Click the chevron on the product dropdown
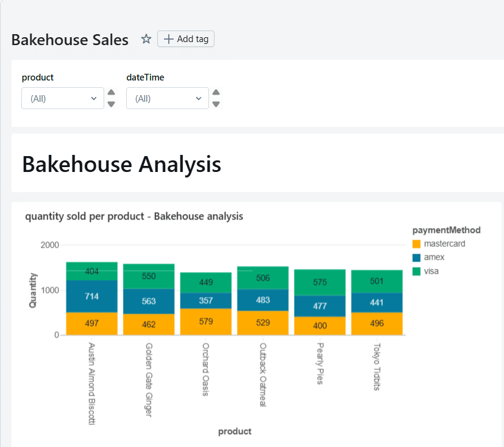 click(x=94, y=98)
